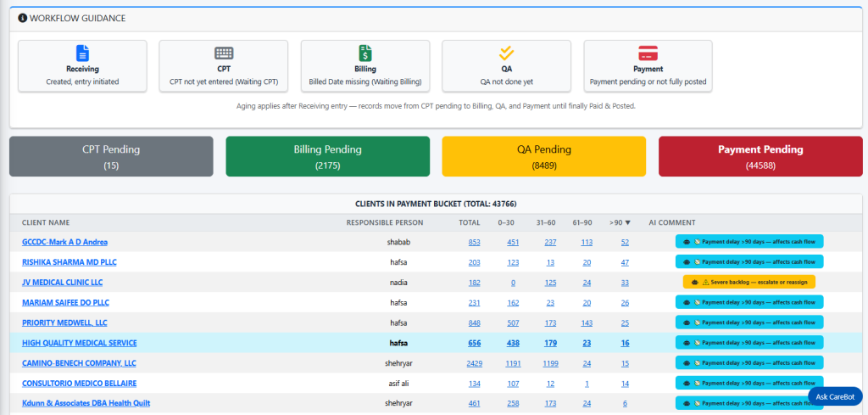Click the 179 value in HIGH QUALITY row
This screenshot has width=868, height=415.
550,344
